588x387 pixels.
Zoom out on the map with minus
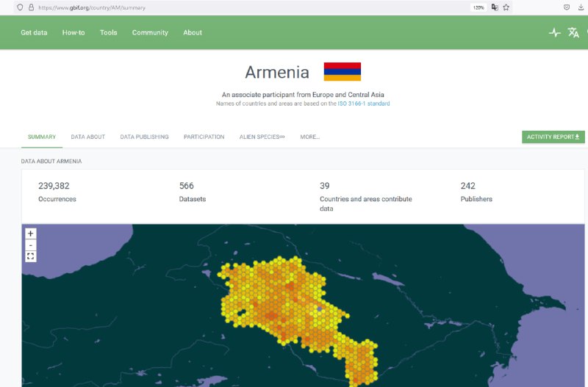(31, 245)
